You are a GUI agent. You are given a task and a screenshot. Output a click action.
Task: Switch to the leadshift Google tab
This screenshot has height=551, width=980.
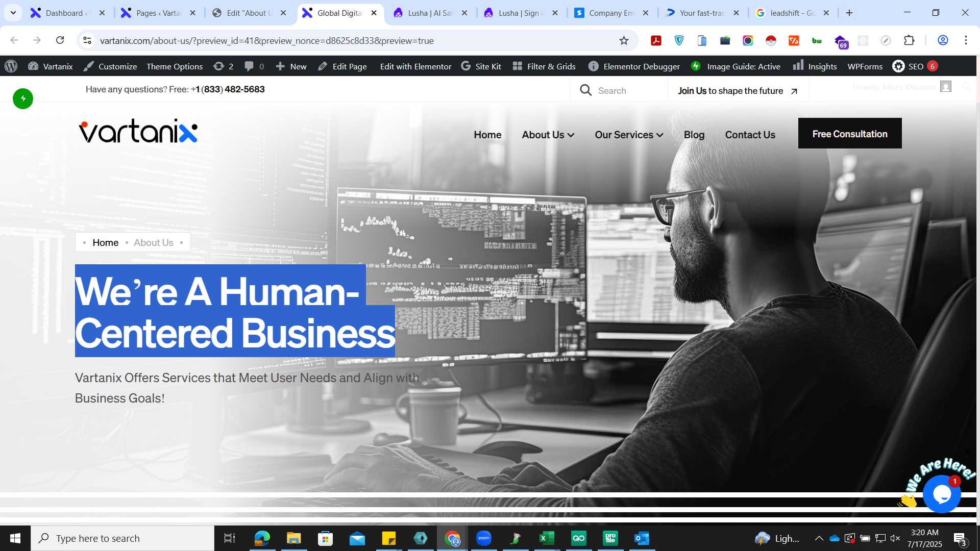point(793,13)
